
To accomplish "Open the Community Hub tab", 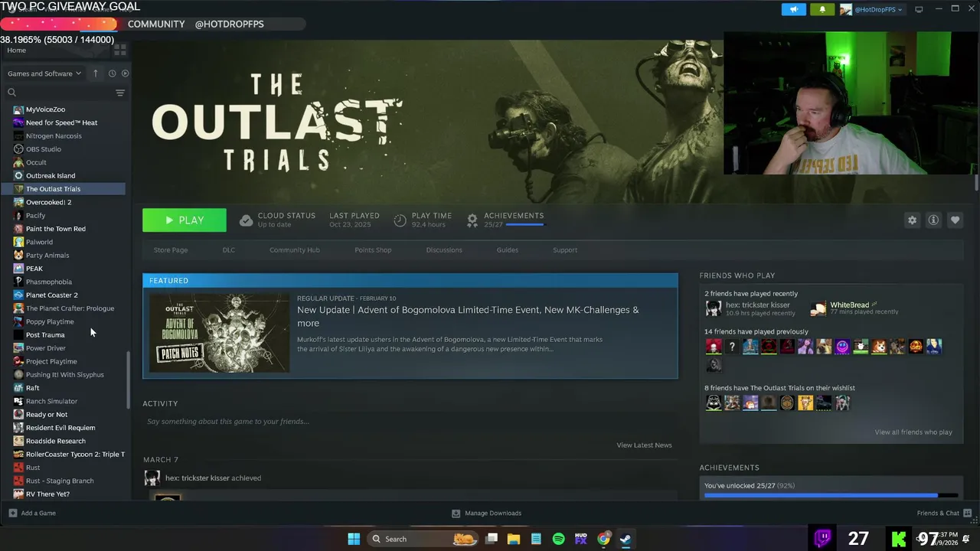I will [295, 250].
